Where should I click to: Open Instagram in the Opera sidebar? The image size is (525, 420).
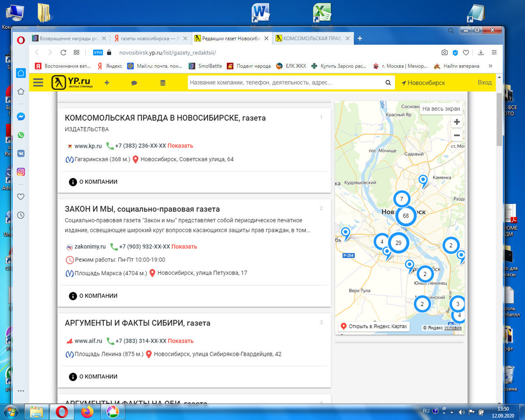click(21, 172)
